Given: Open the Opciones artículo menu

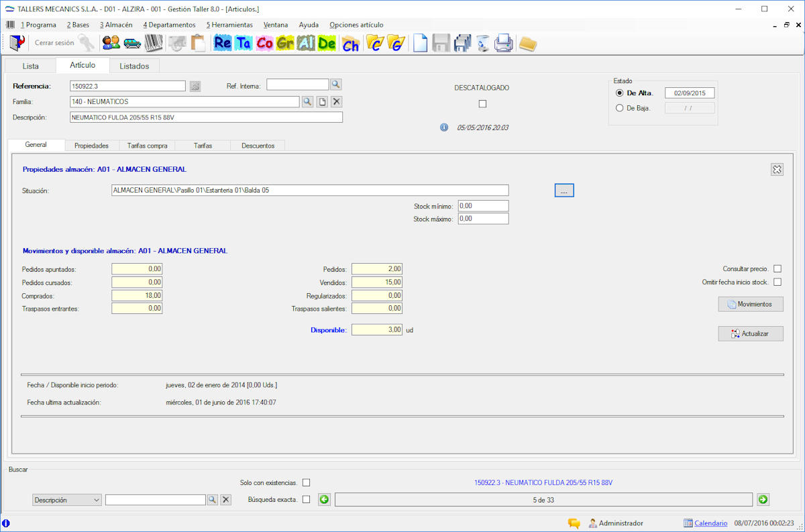Looking at the screenshot, I should [x=356, y=25].
